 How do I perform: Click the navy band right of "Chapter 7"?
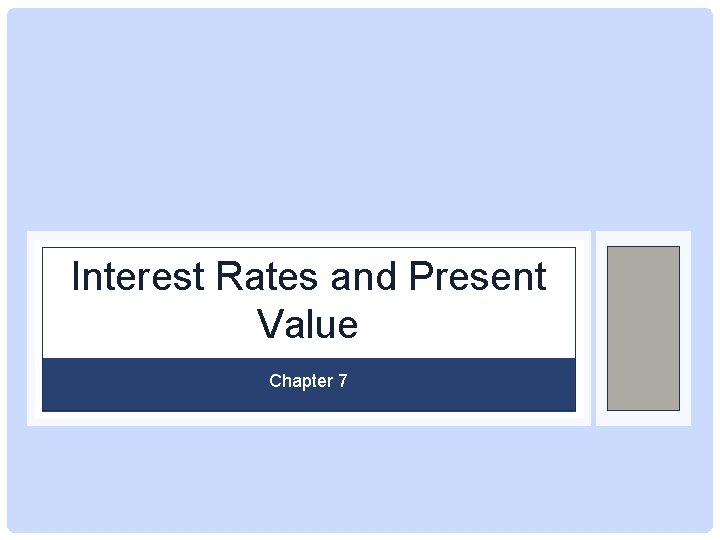[462, 385]
